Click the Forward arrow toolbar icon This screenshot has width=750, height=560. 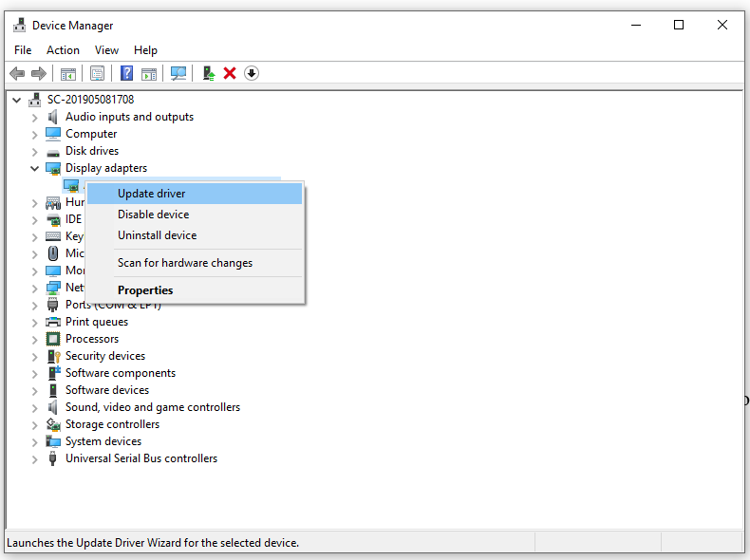pos(38,73)
